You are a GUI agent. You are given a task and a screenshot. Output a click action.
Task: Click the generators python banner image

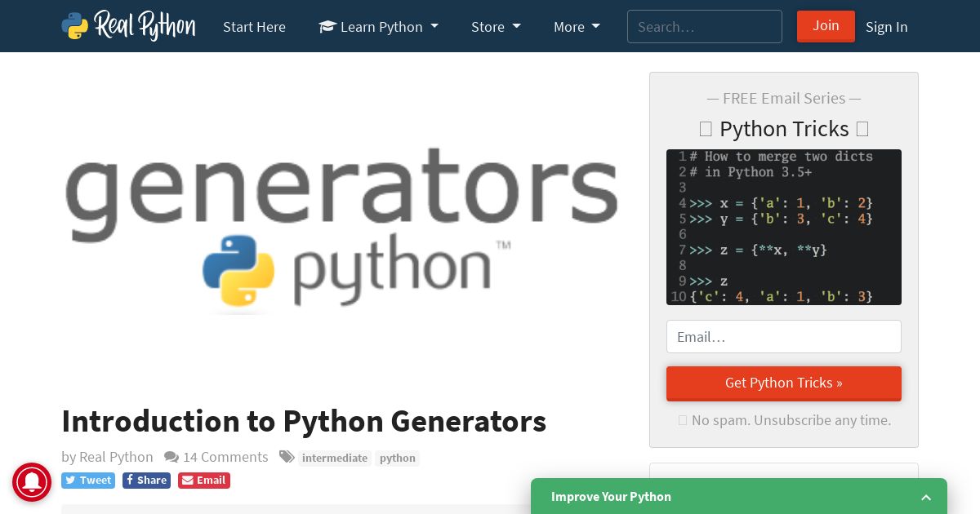click(x=341, y=228)
